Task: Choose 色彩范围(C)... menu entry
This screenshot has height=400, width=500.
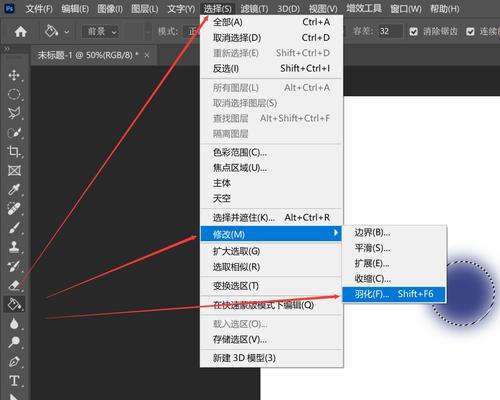Action: pyautogui.click(x=272, y=152)
